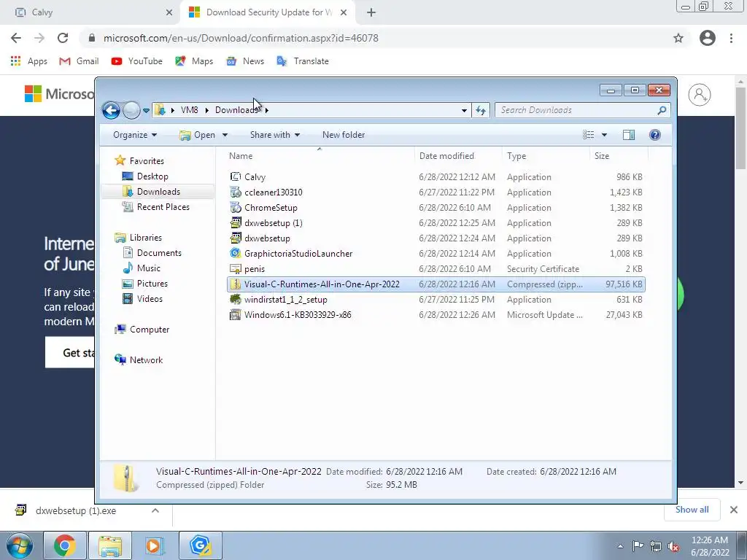Click the Explorer back arrow button
The height and width of the screenshot is (560, 747).
[111, 111]
